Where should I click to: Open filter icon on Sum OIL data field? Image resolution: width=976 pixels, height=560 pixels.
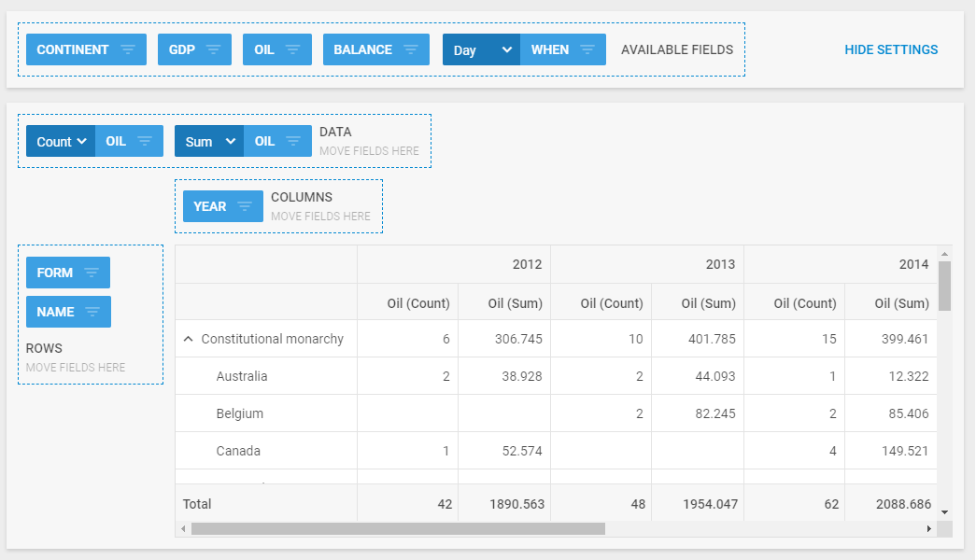pos(293,141)
